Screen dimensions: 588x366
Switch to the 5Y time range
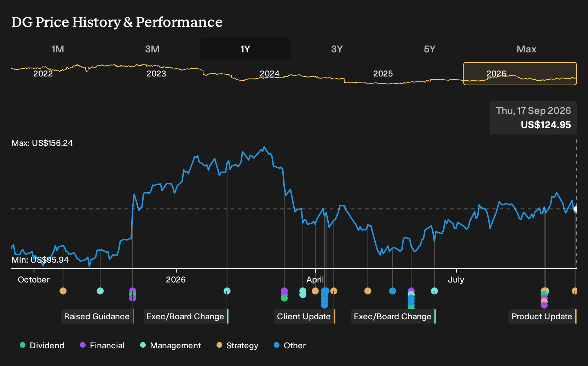pos(430,49)
